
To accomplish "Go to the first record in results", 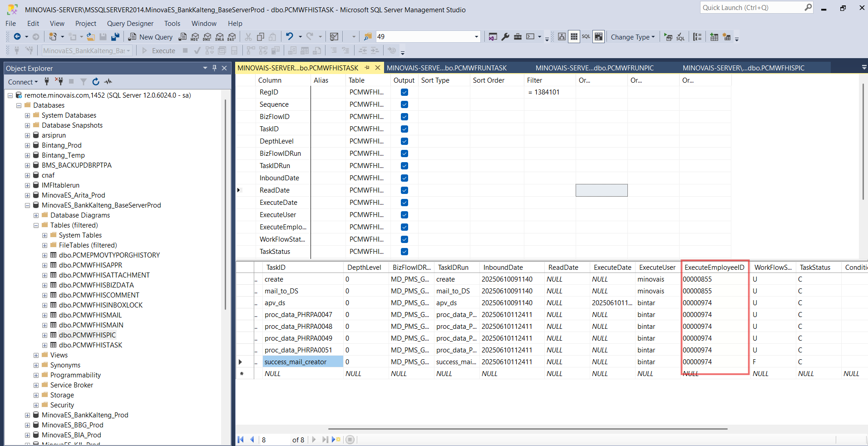I will click(241, 440).
